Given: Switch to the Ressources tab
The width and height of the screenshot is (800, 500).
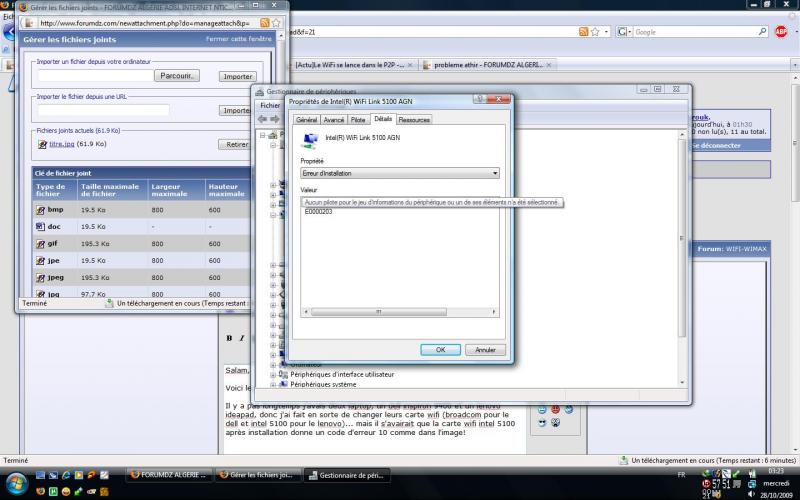Looking at the screenshot, I should (414, 120).
